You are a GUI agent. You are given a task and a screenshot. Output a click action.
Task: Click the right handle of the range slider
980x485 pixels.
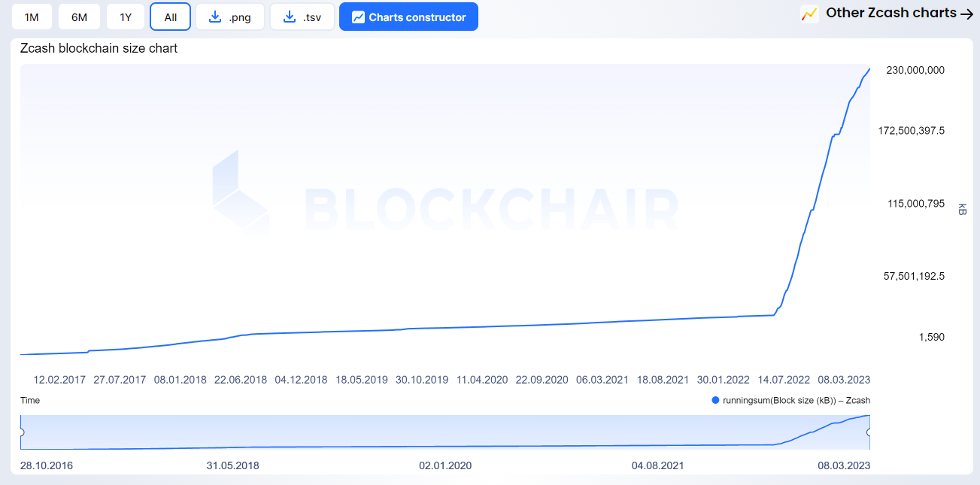tap(869, 432)
